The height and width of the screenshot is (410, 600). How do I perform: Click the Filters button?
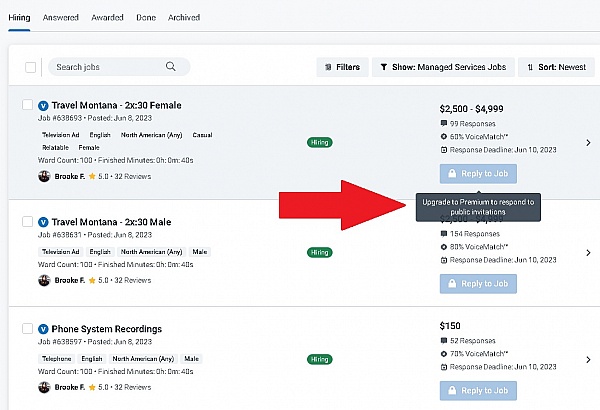pyautogui.click(x=340, y=67)
